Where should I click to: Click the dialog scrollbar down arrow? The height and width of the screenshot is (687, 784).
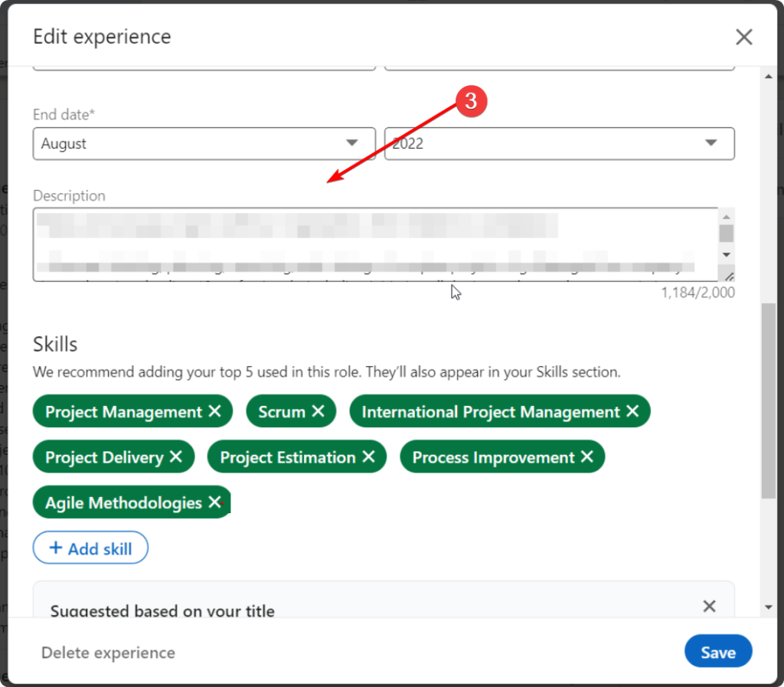(769, 607)
